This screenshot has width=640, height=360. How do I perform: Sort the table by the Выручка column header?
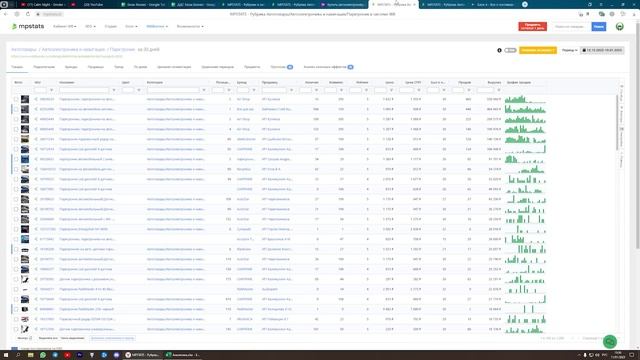pos(494,82)
